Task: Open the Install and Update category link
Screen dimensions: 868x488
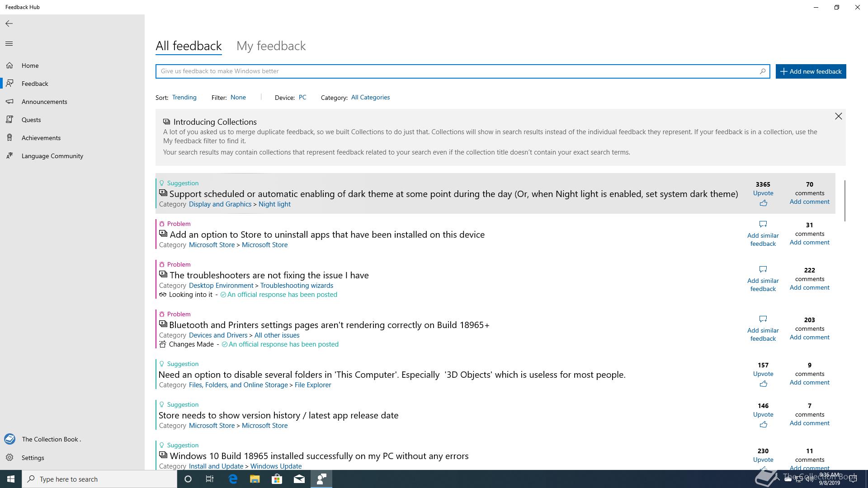Action: click(216, 466)
